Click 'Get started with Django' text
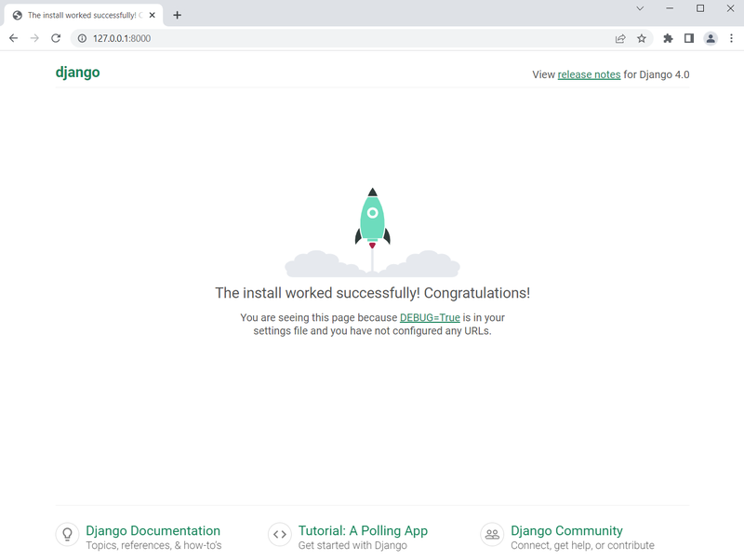This screenshot has width=744, height=560. click(352, 545)
